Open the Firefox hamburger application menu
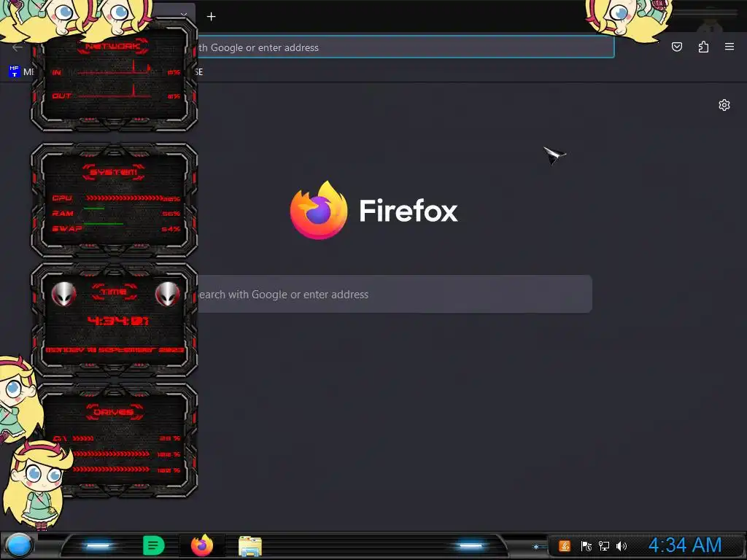Screen dimensions: 747x560 [729, 47]
